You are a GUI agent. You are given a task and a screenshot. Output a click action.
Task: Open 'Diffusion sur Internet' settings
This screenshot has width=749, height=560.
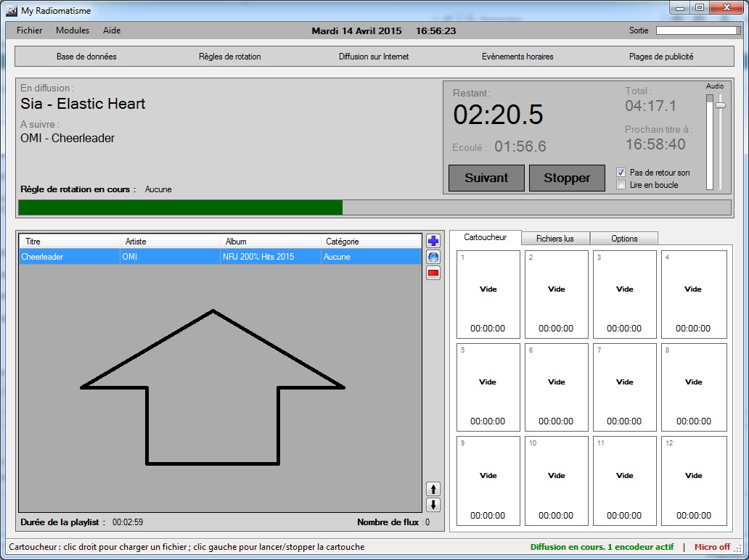coord(374,57)
